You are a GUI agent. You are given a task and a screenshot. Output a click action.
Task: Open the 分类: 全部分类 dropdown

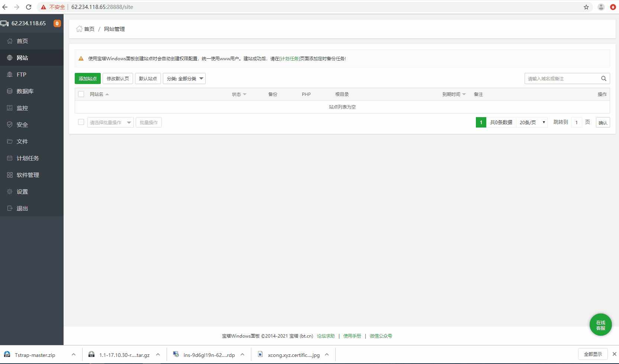point(184,78)
